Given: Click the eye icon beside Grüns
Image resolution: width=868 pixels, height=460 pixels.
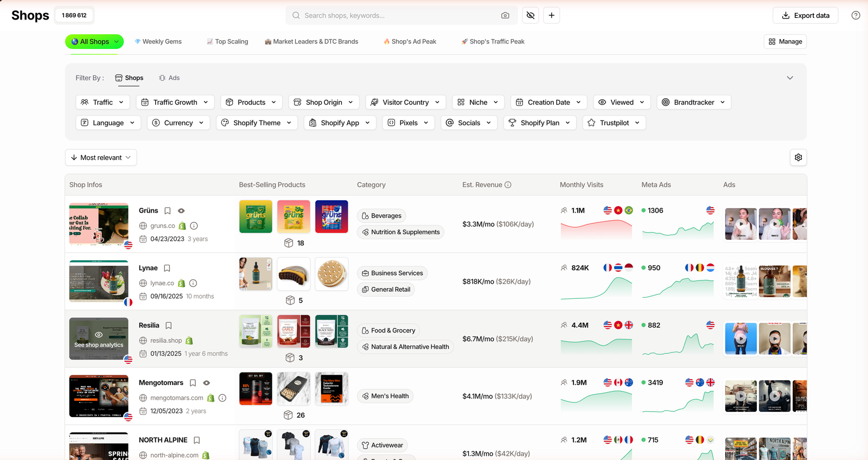Looking at the screenshot, I should tap(181, 210).
